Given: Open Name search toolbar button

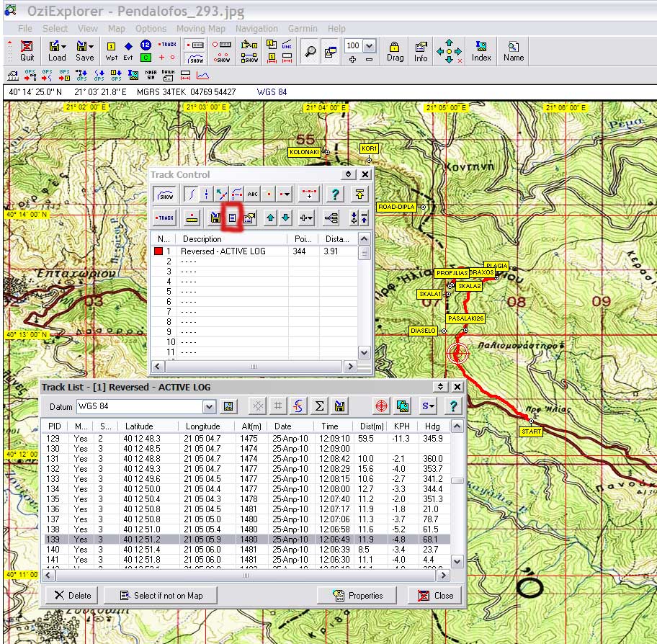Looking at the screenshot, I should (514, 50).
